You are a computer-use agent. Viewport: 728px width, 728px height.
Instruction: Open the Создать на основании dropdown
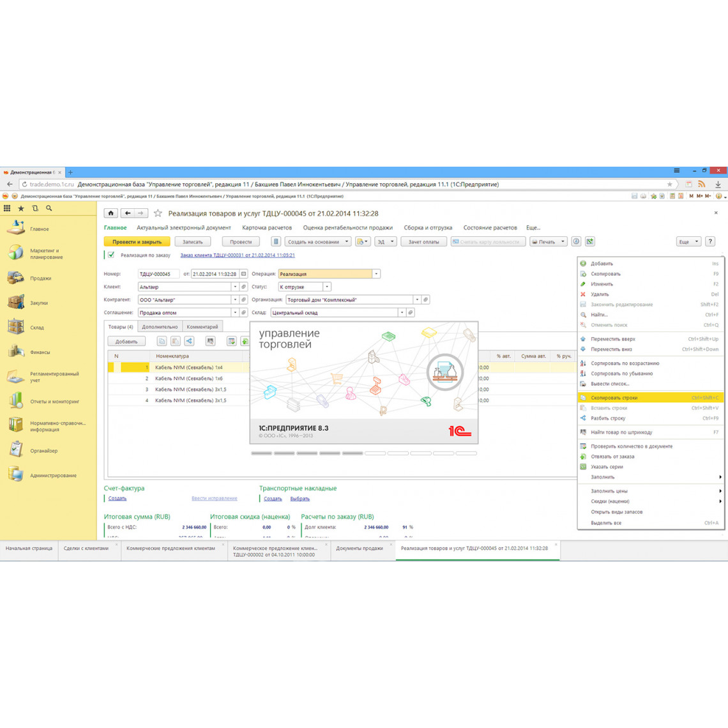317,241
